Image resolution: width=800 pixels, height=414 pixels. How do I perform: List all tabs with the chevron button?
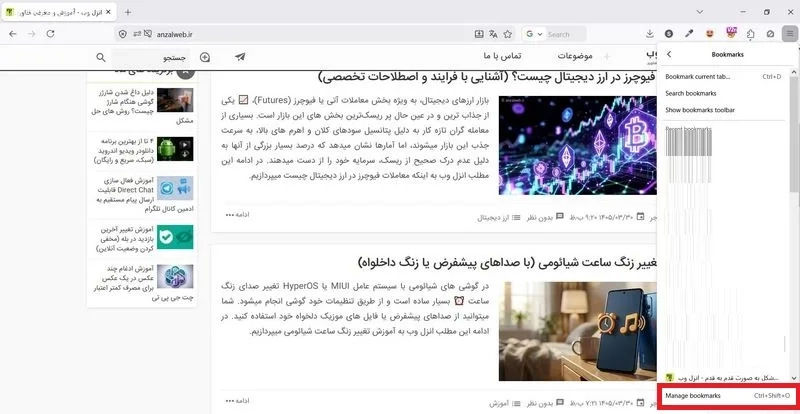pos(700,12)
